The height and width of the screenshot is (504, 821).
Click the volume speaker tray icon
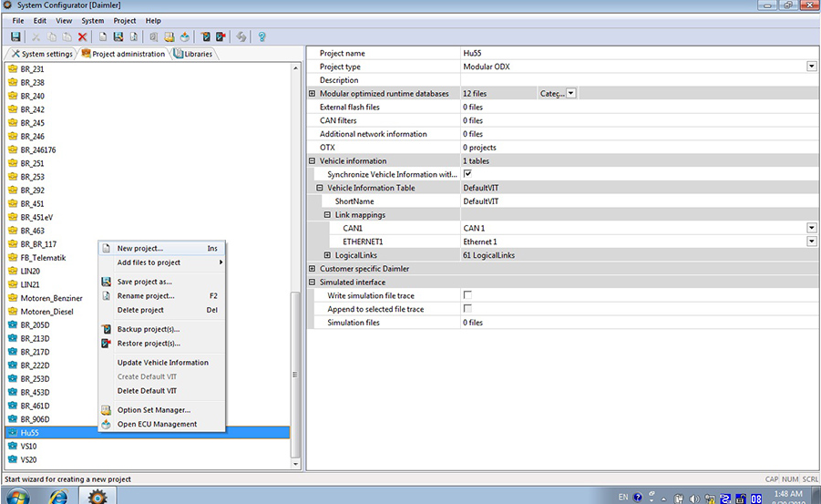coord(694,499)
